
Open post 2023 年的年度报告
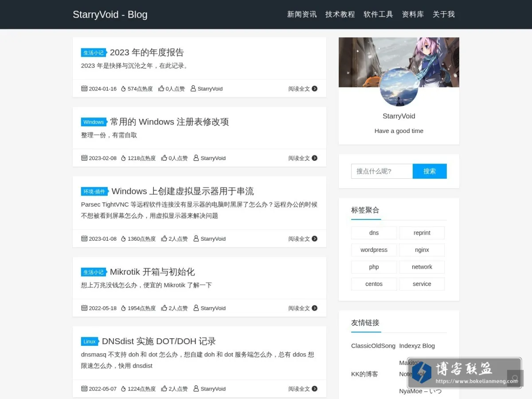coord(147,52)
